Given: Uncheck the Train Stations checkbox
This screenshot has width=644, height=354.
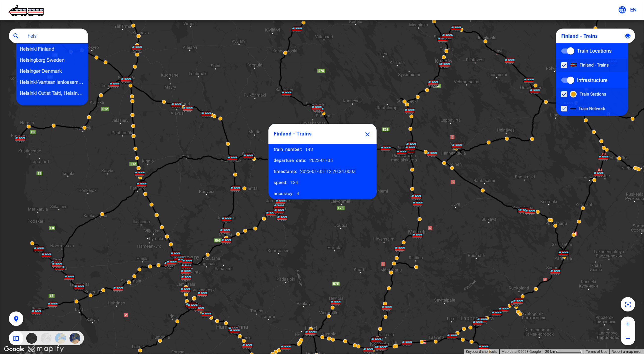Looking at the screenshot, I should 564,94.
